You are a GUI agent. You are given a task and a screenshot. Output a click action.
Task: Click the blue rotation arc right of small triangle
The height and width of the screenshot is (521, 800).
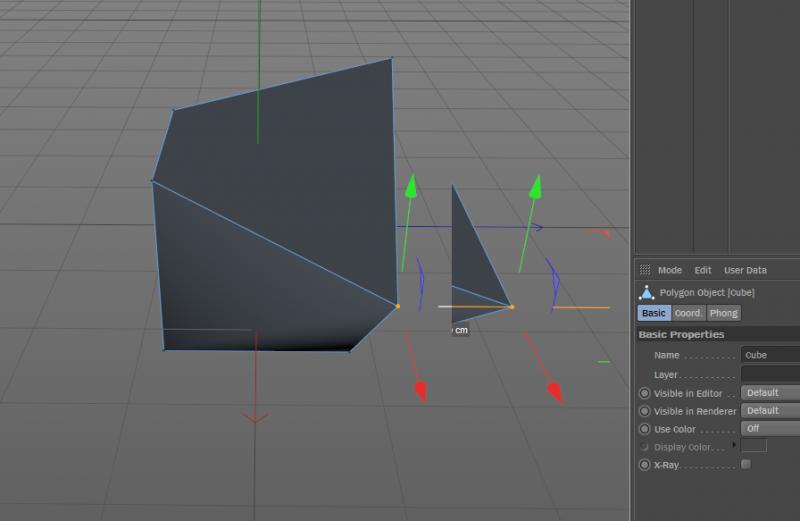554,282
